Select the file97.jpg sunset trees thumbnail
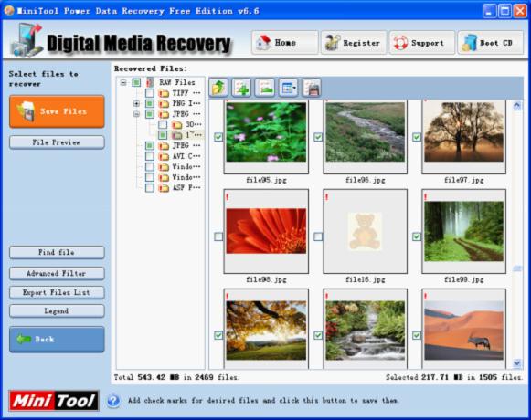 464,137
